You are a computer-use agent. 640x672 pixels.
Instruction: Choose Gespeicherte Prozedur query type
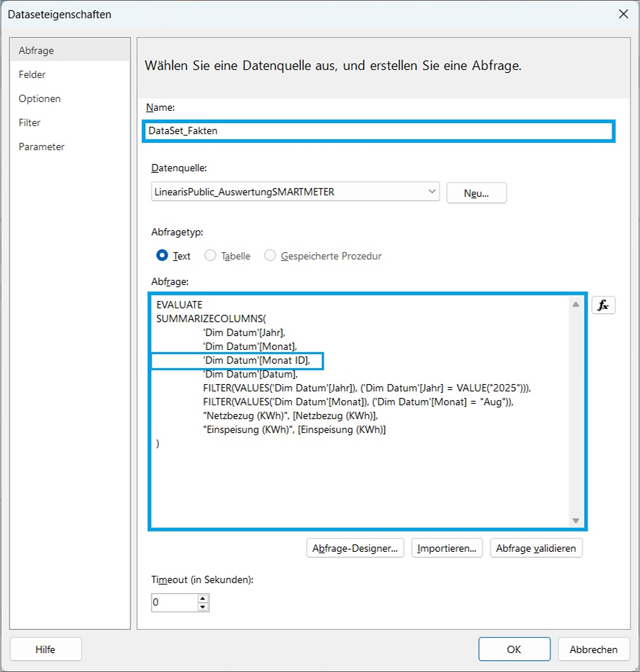click(x=270, y=256)
